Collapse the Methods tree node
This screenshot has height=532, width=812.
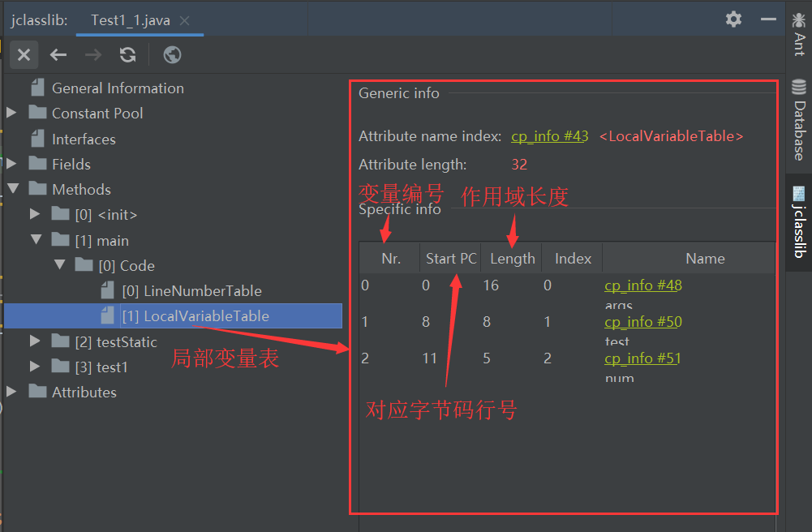pyautogui.click(x=12, y=189)
